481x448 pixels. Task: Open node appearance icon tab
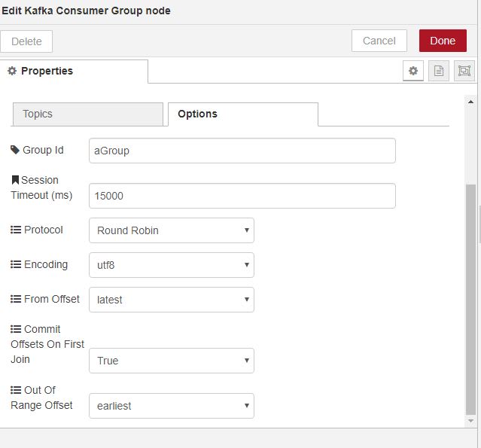click(464, 71)
